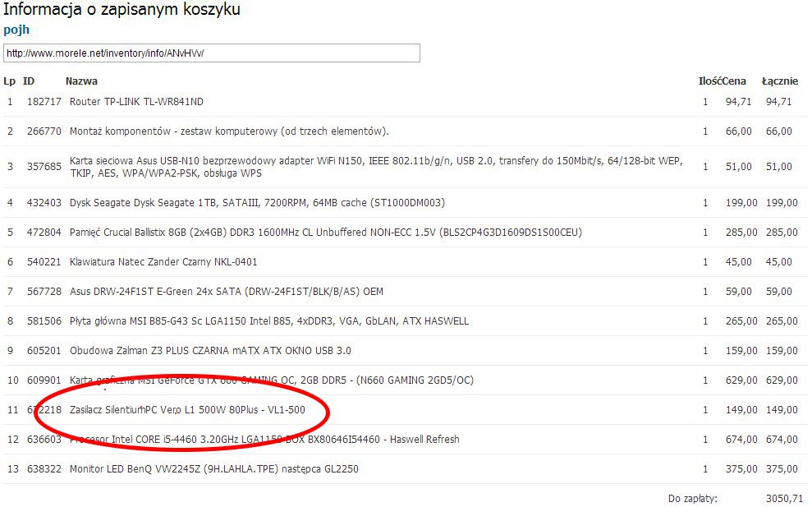This screenshot has width=812, height=507.
Task: Click the saved basket URL input field
Action: (211, 53)
